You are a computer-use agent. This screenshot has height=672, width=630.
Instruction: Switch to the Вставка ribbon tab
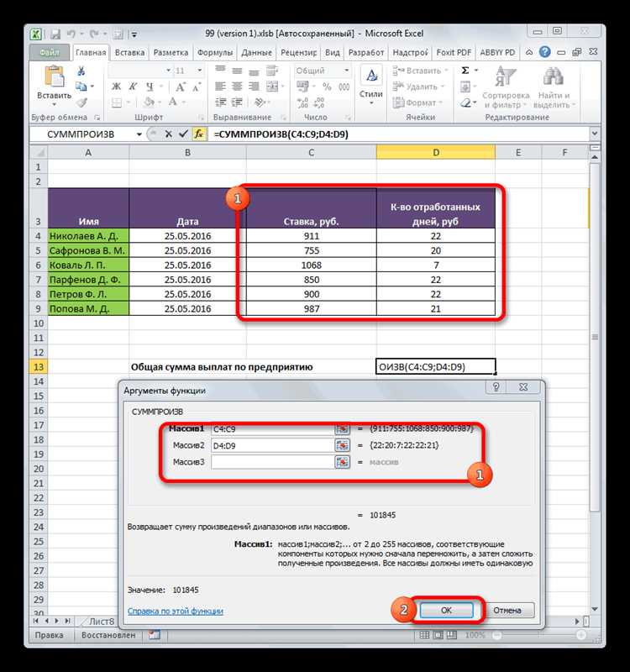[129, 52]
